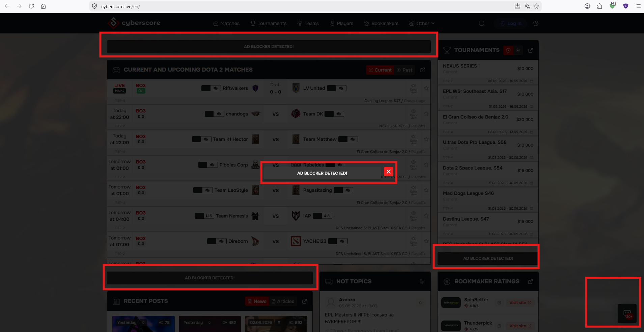
Task: Open the site search icon
Action: (x=482, y=23)
